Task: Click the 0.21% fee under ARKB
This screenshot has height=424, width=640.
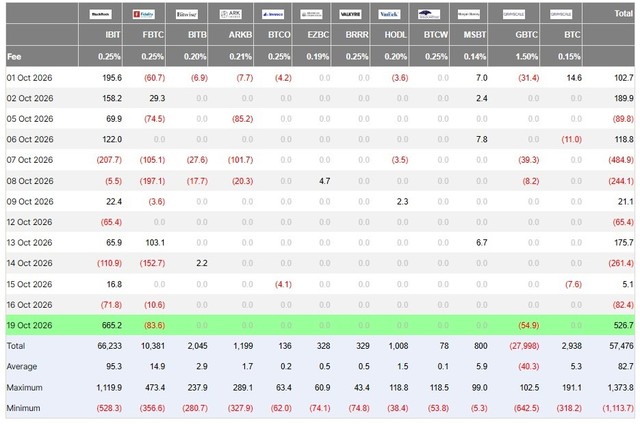Action: [x=240, y=57]
